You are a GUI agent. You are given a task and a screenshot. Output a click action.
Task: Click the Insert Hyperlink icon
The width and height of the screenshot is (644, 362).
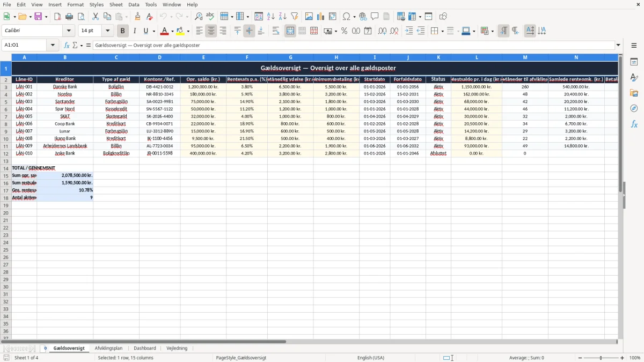[363, 17]
